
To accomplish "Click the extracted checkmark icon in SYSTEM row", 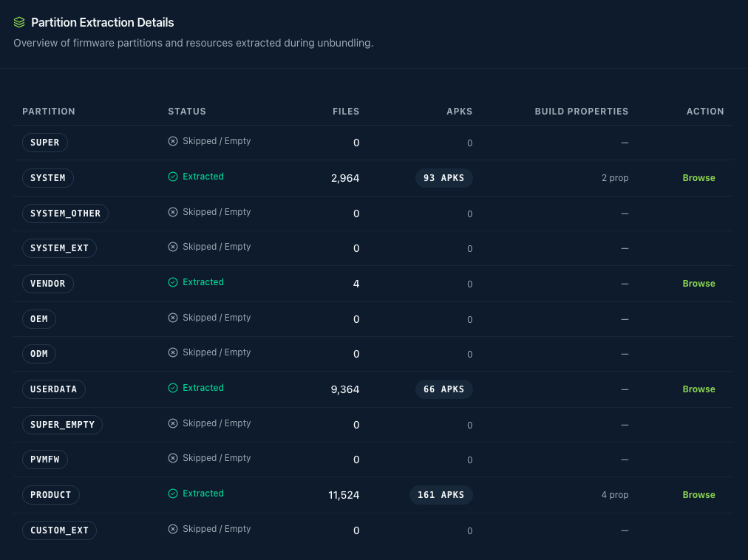I will pos(173,177).
